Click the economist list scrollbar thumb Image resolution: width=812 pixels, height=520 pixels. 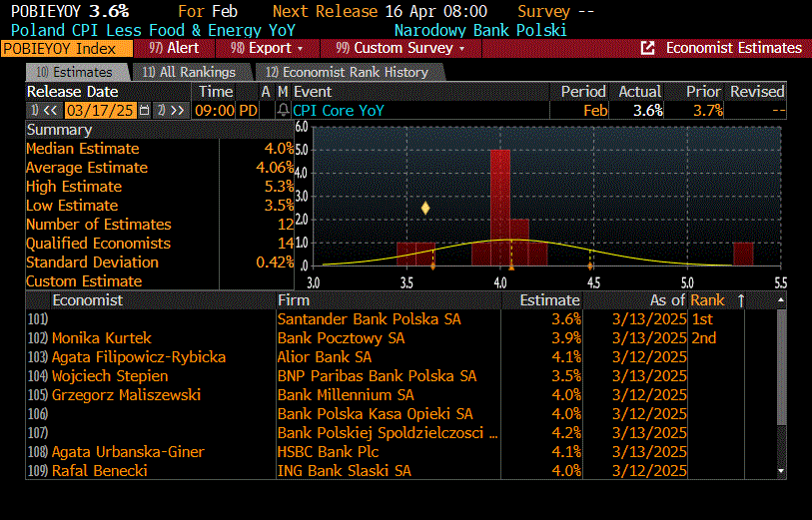pos(781,367)
